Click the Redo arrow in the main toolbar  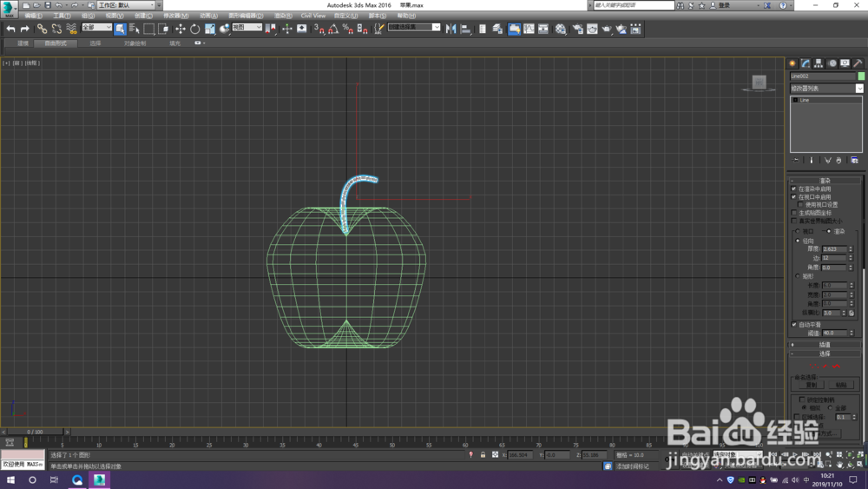[x=25, y=29]
